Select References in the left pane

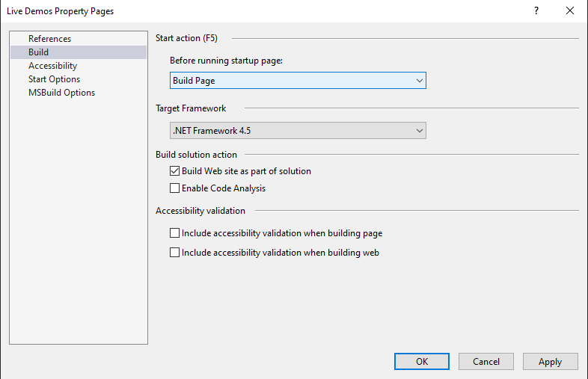tap(49, 39)
